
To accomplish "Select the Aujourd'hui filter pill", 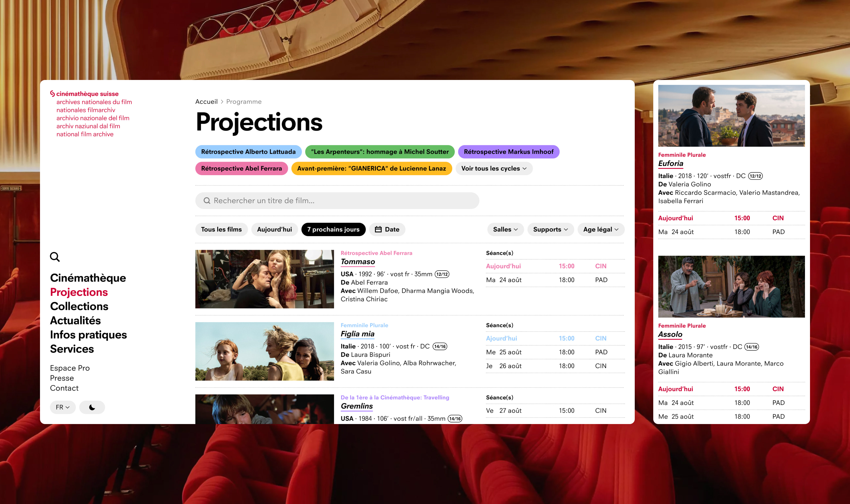I will (274, 230).
